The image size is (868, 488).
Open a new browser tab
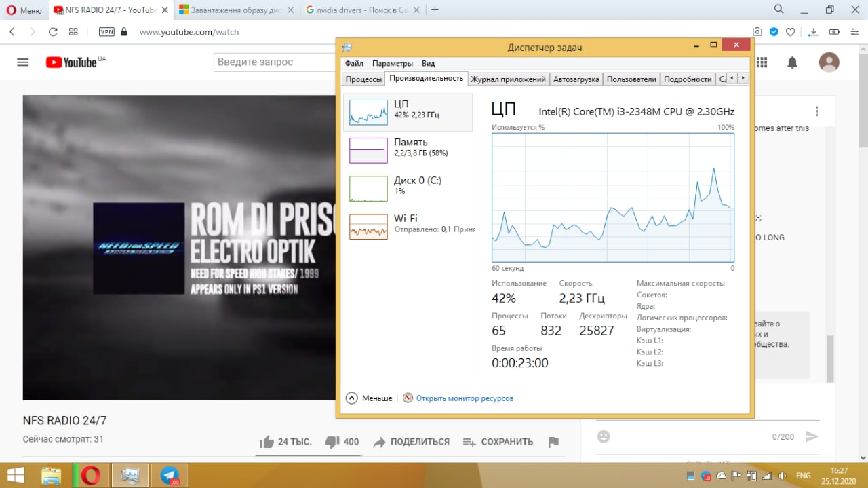[435, 10]
